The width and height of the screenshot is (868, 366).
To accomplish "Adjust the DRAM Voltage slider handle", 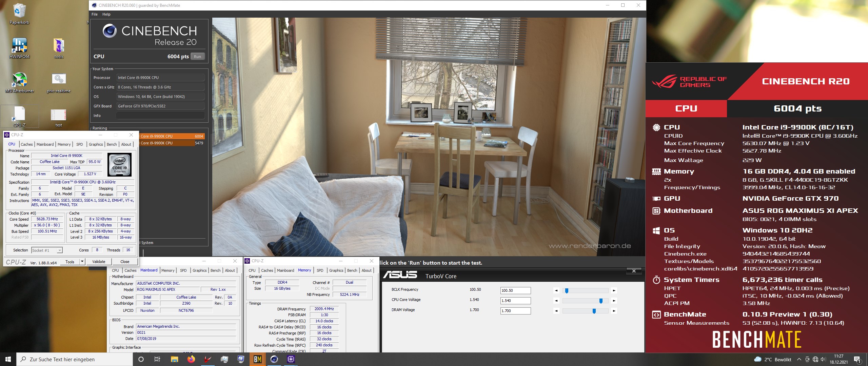I will (x=594, y=311).
